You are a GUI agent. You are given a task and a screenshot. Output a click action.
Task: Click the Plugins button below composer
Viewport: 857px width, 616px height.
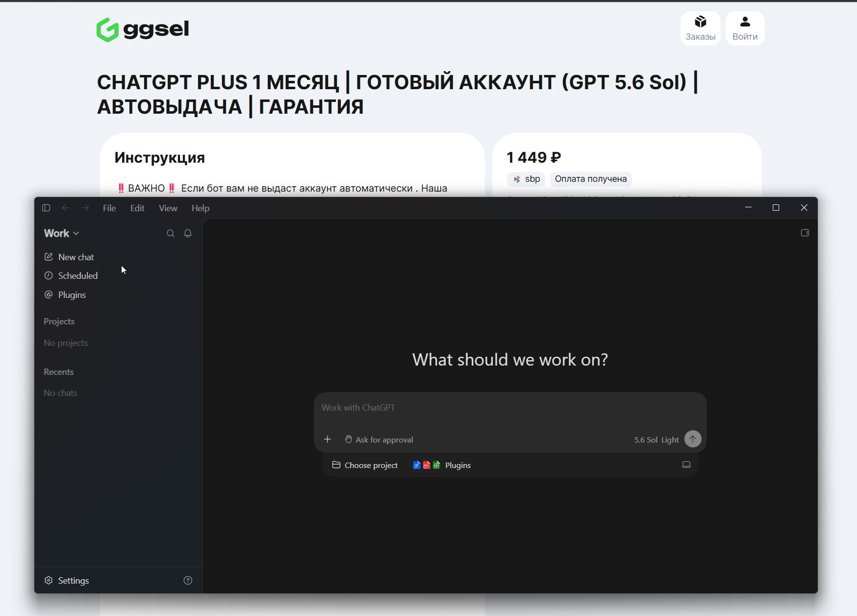click(x=442, y=465)
